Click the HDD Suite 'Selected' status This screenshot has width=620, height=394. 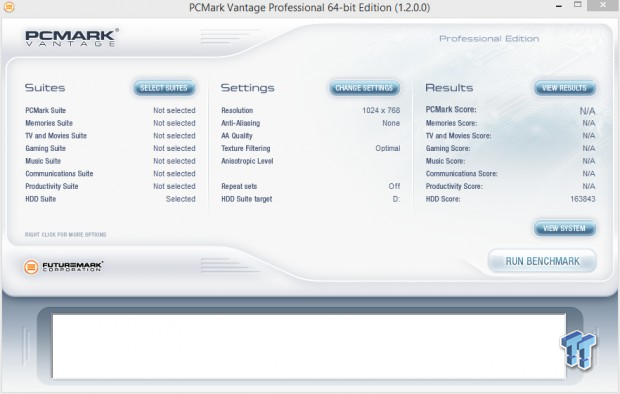181,199
